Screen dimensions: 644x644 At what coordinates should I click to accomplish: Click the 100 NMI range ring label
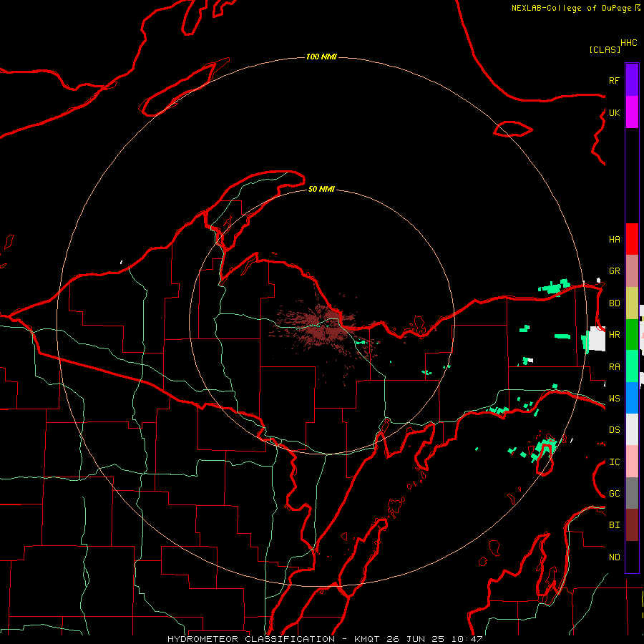click(x=321, y=57)
